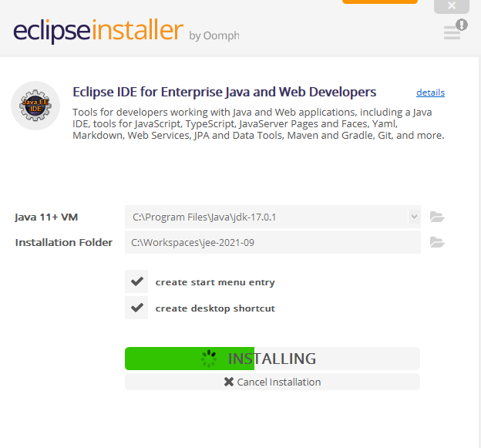Click the eclipse installer logo
This screenshot has width=481, height=448.
tap(98, 30)
